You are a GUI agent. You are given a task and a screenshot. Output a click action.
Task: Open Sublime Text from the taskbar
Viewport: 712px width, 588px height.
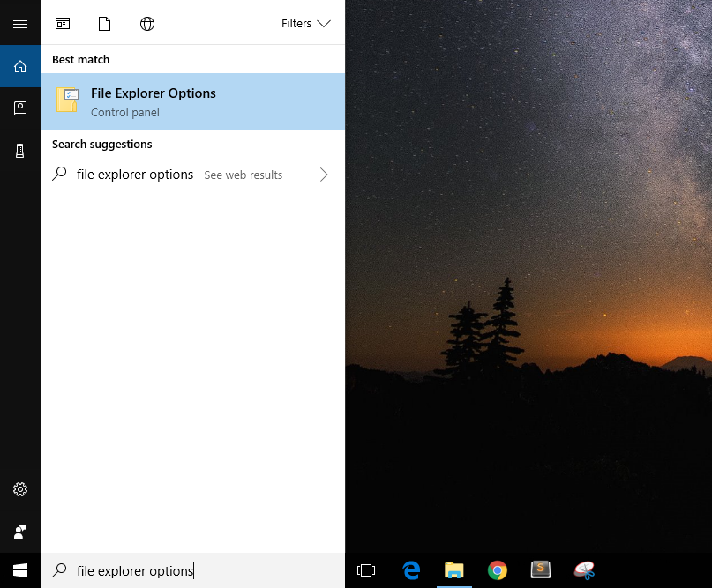tap(540, 570)
